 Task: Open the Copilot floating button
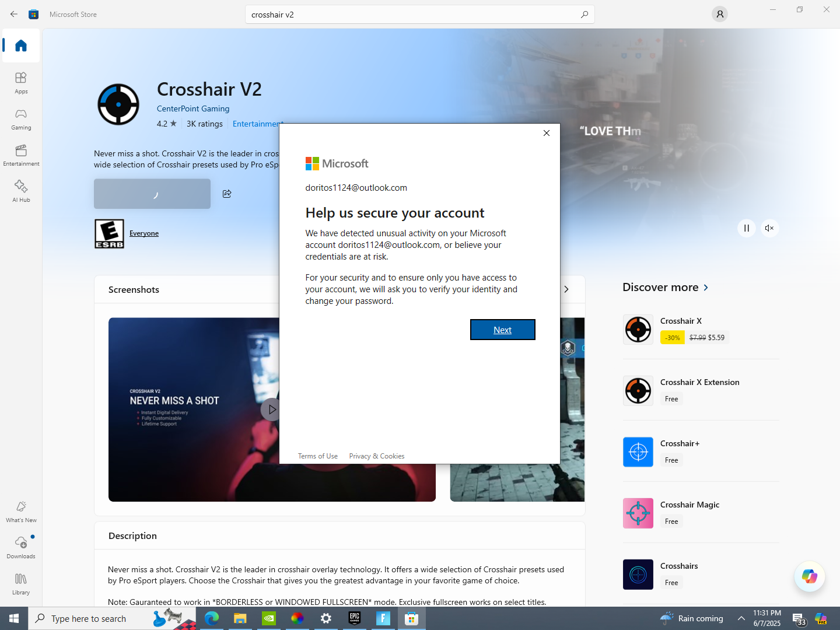(810, 576)
